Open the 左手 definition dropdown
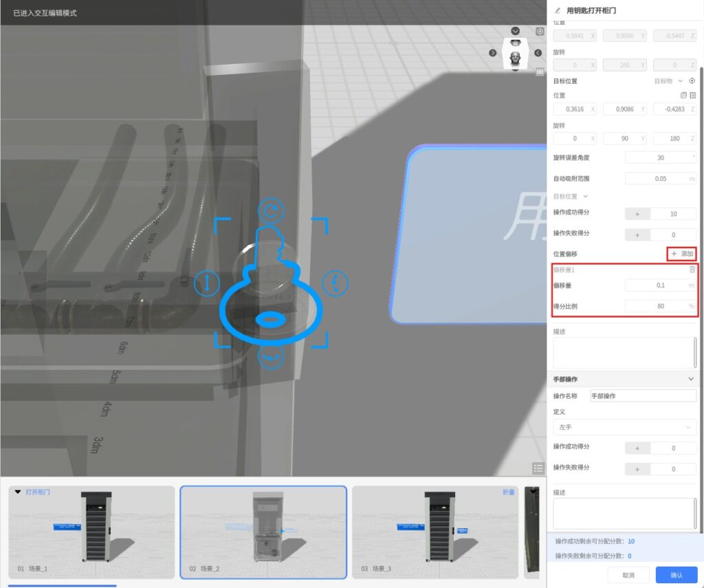This screenshot has width=704, height=588. (624, 427)
